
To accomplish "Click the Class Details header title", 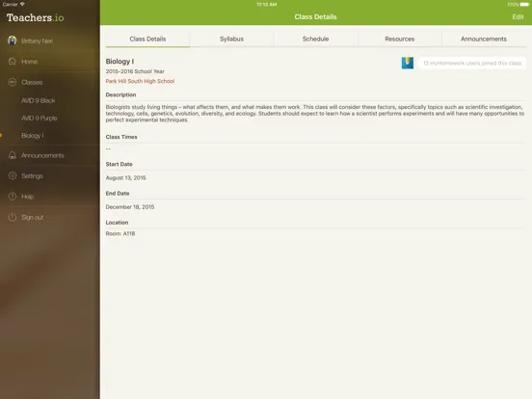I will coord(315,16).
